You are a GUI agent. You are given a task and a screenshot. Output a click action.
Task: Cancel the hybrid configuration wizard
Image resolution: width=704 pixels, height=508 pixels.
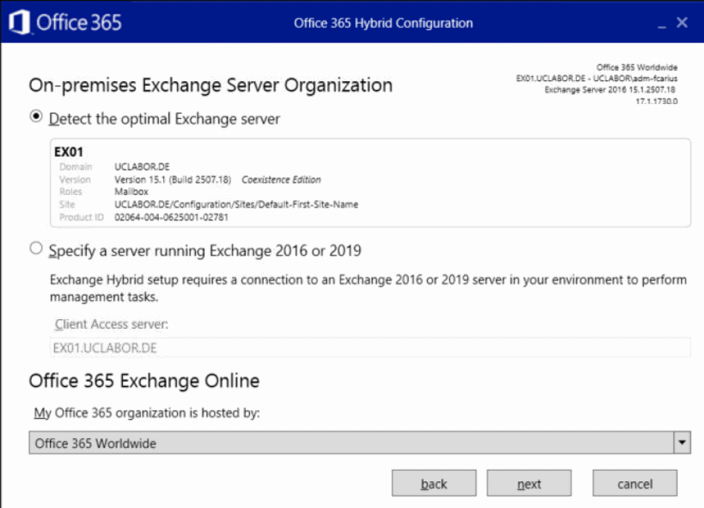click(x=635, y=483)
